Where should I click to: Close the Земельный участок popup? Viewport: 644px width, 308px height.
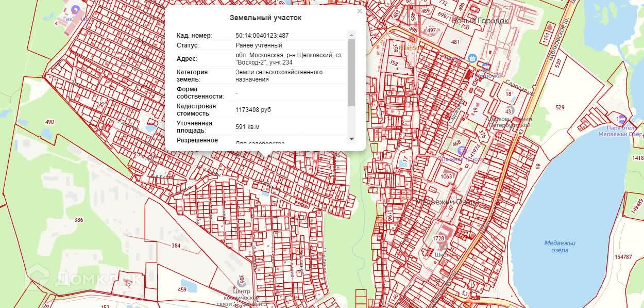click(x=360, y=11)
